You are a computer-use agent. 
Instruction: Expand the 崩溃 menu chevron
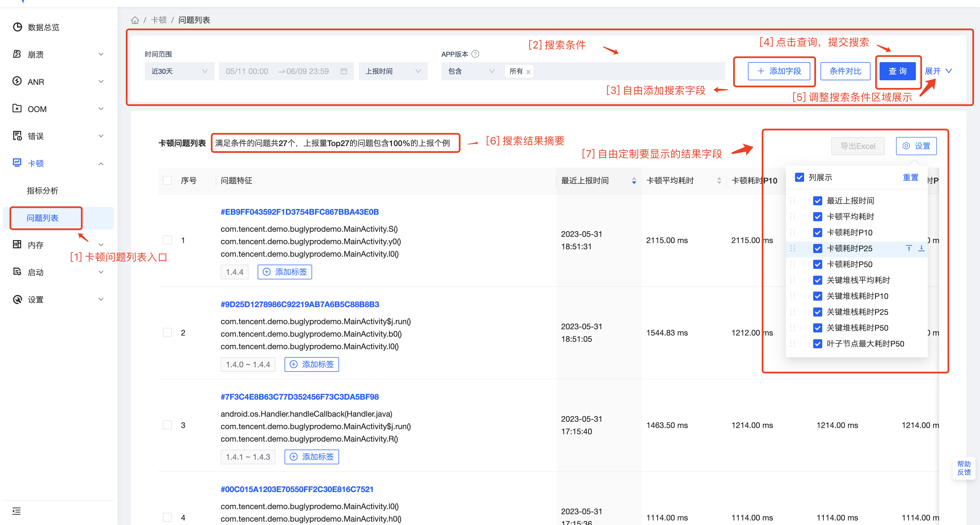(101, 54)
